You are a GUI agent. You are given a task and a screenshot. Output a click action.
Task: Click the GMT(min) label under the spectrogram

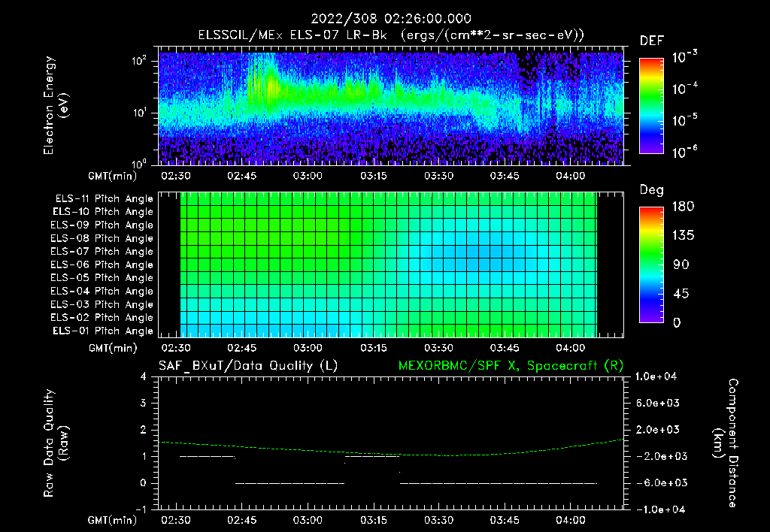click(x=113, y=176)
